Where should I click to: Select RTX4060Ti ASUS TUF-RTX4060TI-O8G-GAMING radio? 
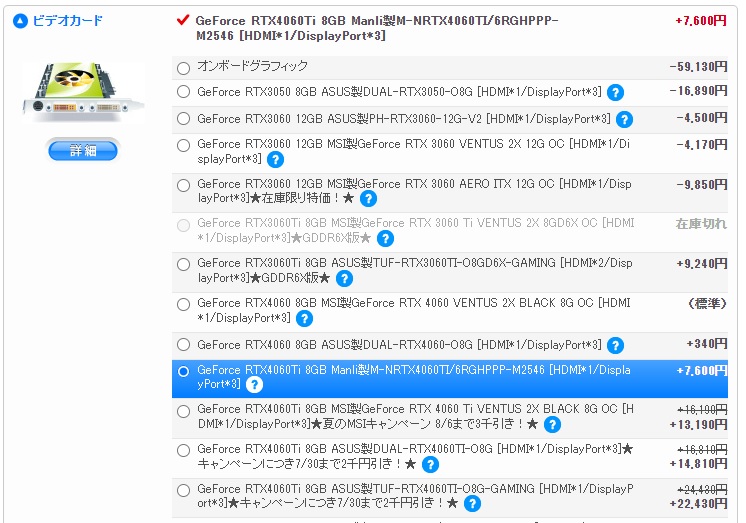[x=184, y=490]
